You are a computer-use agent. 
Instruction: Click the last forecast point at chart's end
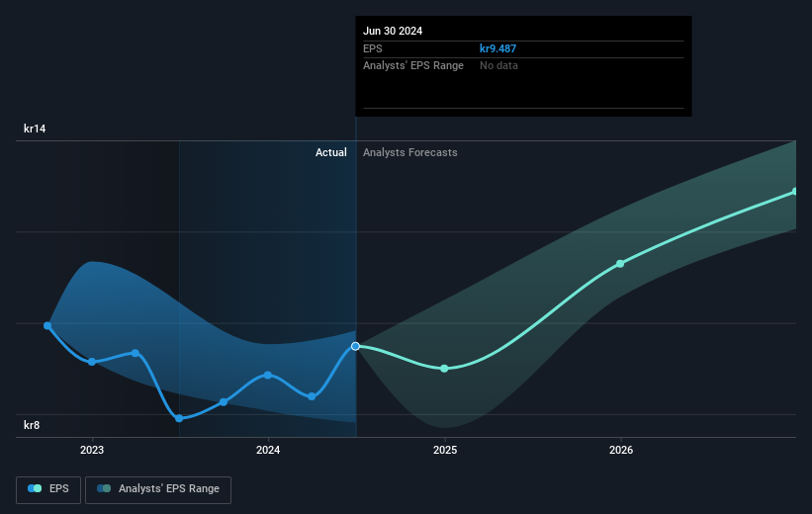coord(795,192)
